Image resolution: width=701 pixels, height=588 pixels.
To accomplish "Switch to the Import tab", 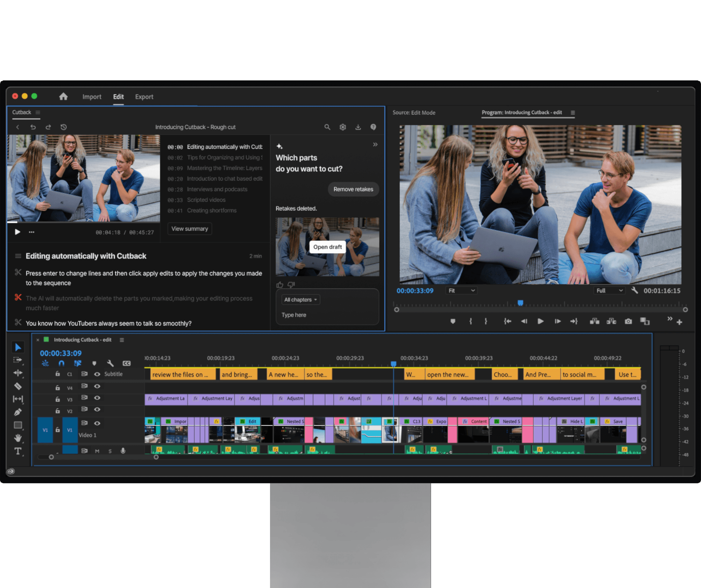I will tap(92, 97).
